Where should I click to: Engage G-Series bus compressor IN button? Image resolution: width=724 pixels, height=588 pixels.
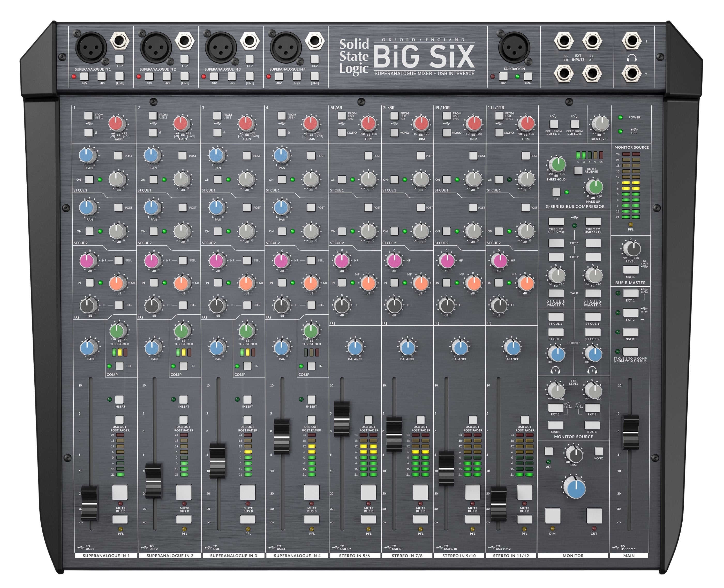pyautogui.click(x=556, y=192)
